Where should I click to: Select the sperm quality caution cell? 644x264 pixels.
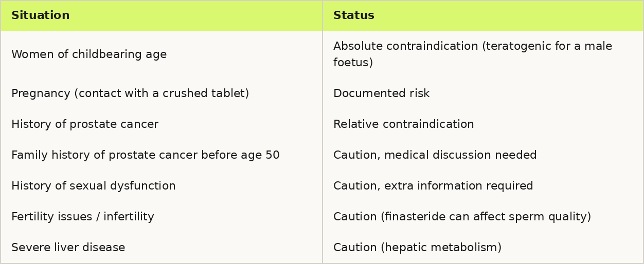[x=483, y=217]
